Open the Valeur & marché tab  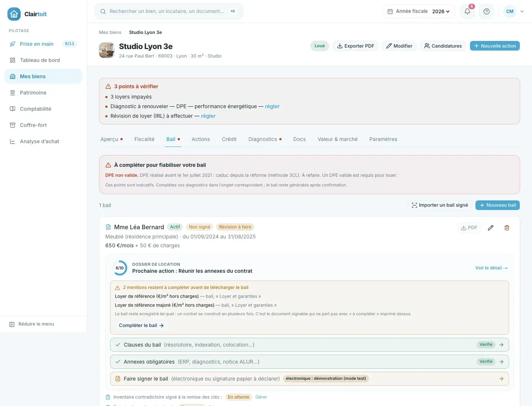[x=338, y=139]
